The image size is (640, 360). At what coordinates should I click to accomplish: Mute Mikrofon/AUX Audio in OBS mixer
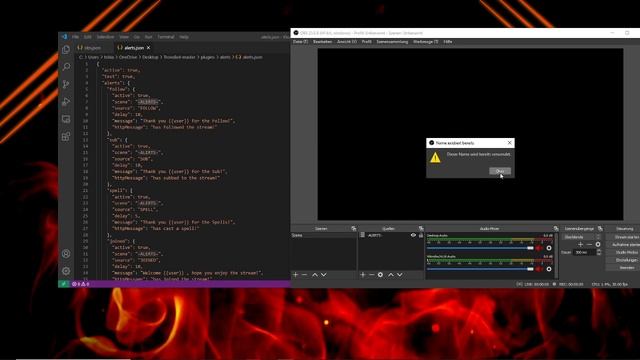click(x=539, y=269)
